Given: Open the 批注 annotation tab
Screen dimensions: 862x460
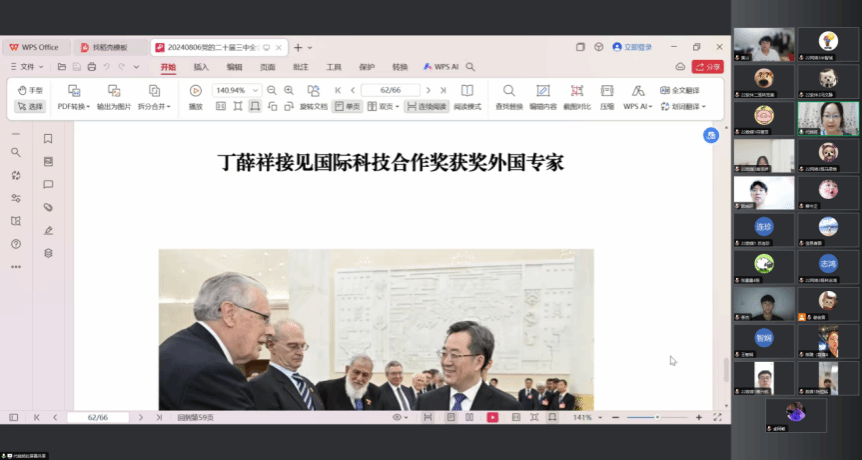Looking at the screenshot, I should tap(300, 67).
